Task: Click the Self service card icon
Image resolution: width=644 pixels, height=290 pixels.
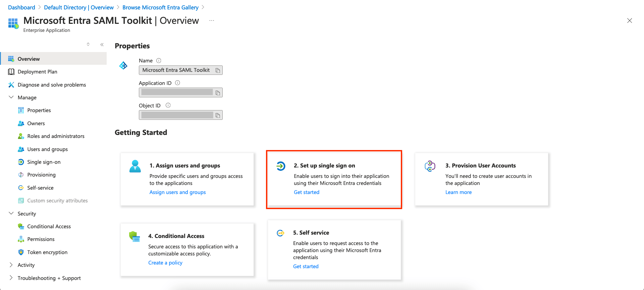Action: pyautogui.click(x=280, y=233)
